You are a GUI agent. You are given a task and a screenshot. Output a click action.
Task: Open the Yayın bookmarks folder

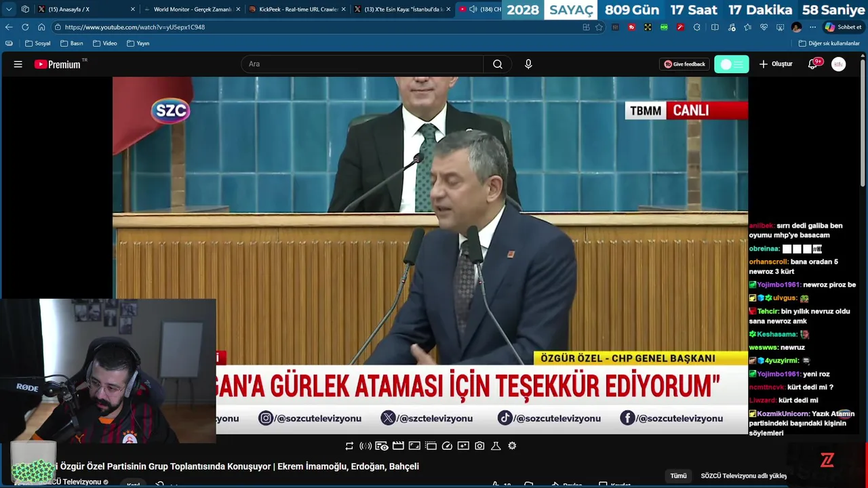[138, 43]
